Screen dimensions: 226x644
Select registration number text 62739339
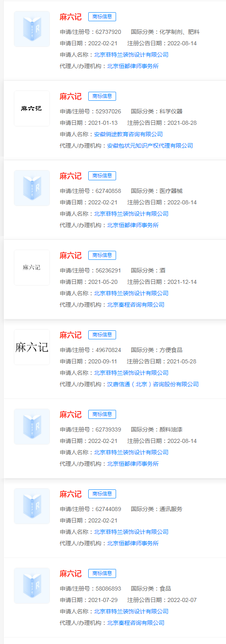pyautogui.click(x=108, y=429)
